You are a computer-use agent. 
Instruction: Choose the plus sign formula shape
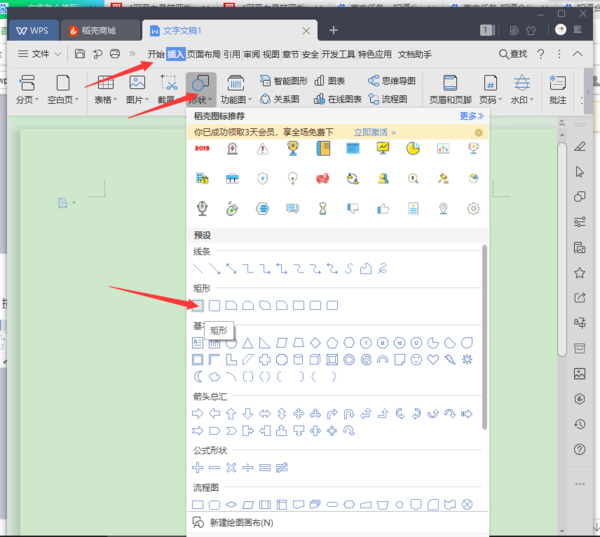coord(197,467)
